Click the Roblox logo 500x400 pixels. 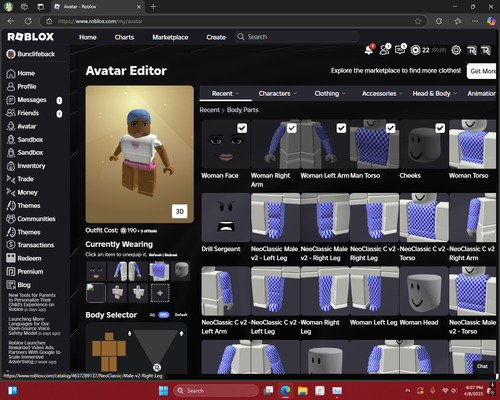click(31, 37)
